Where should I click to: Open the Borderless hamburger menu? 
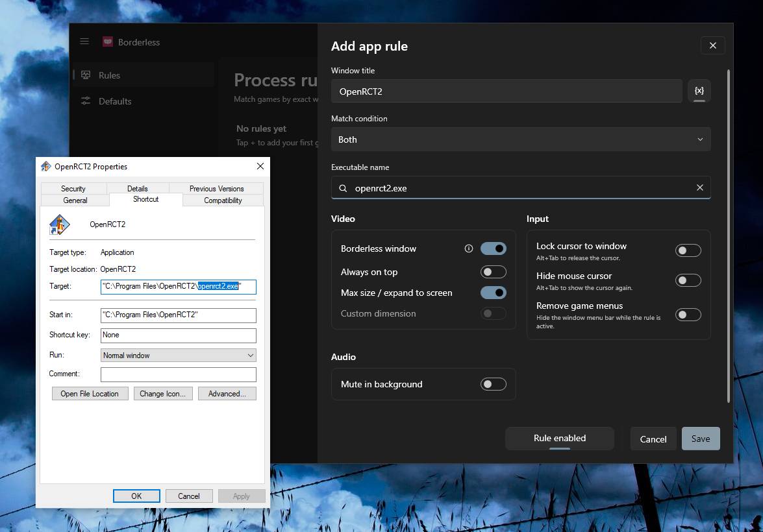click(84, 42)
